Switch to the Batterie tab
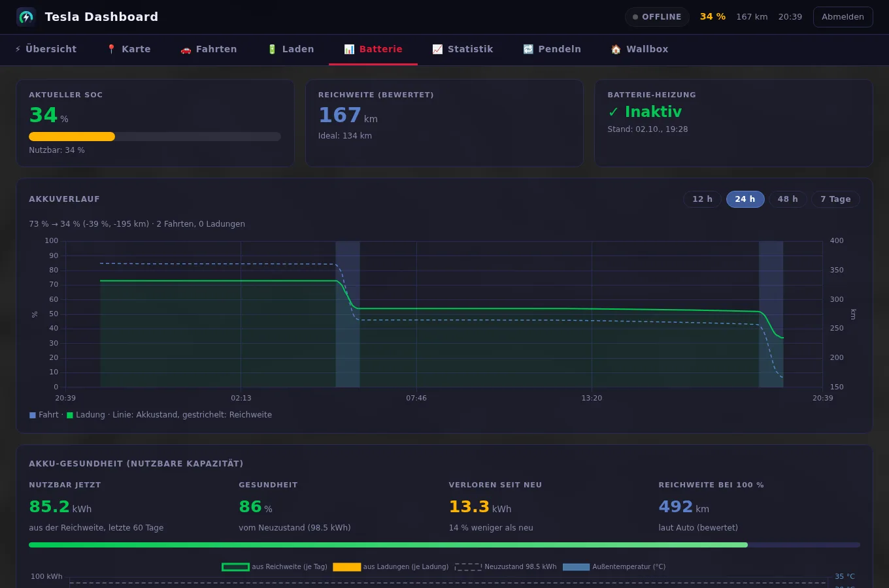 coord(373,49)
